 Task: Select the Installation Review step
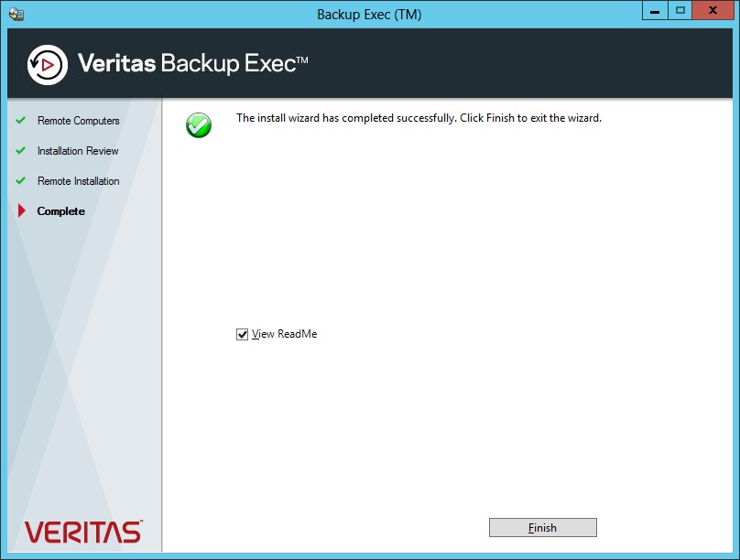tap(78, 151)
